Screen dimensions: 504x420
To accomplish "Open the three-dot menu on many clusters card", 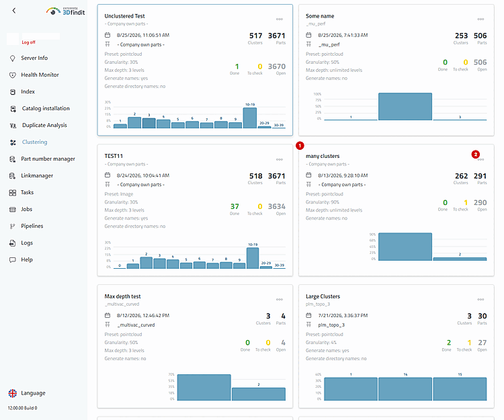I will click(x=480, y=159).
